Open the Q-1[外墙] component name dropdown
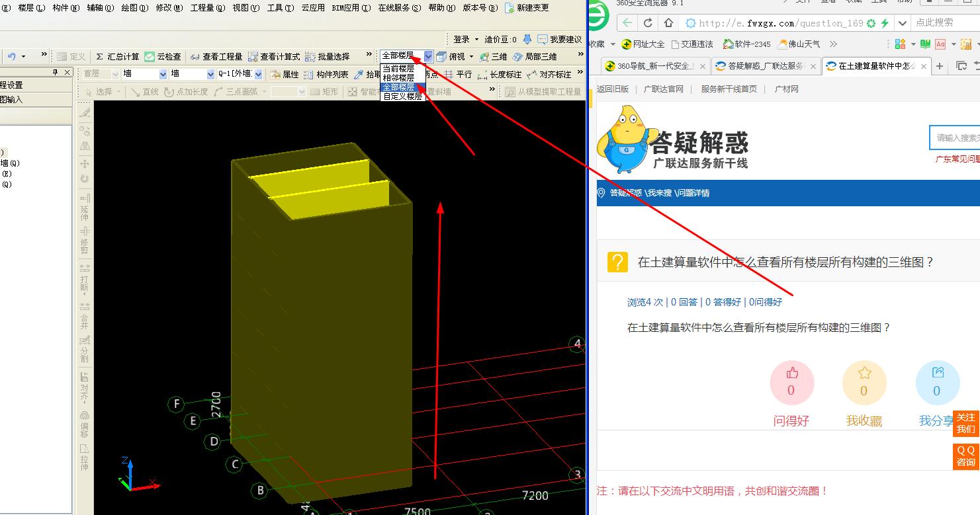This screenshot has height=515, width=980. [x=259, y=74]
